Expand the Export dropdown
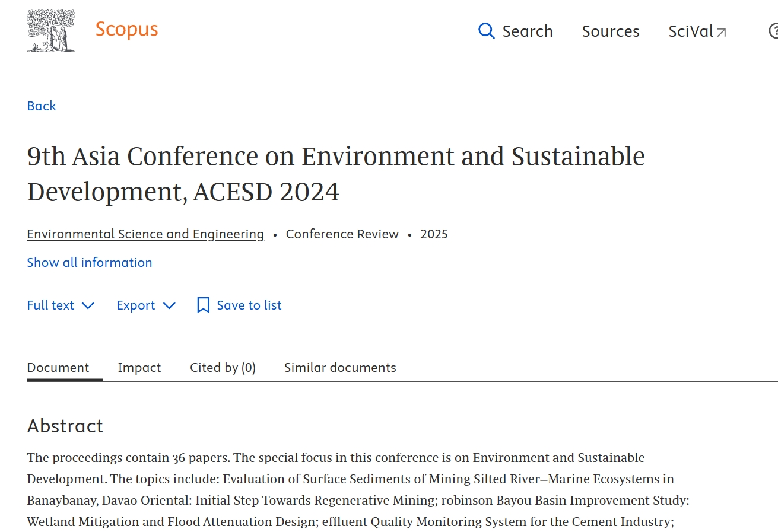This screenshot has width=778, height=532. (146, 305)
